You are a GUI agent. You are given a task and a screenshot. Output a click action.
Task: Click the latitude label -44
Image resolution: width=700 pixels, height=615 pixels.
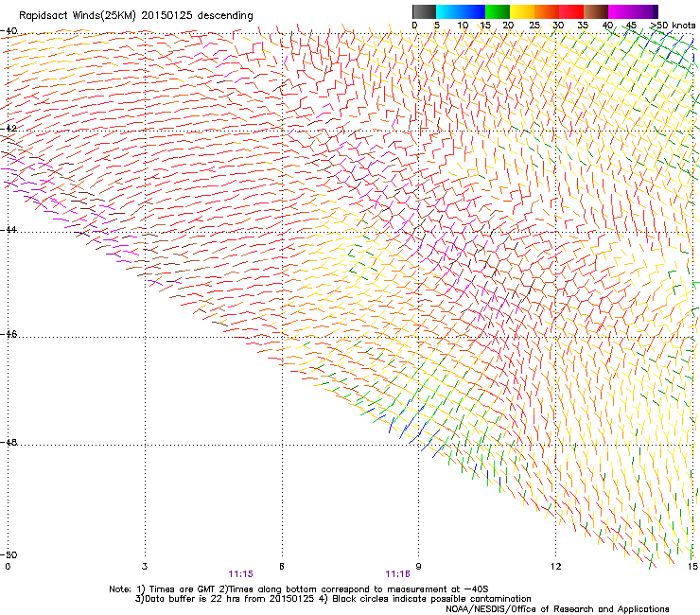(9, 230)
